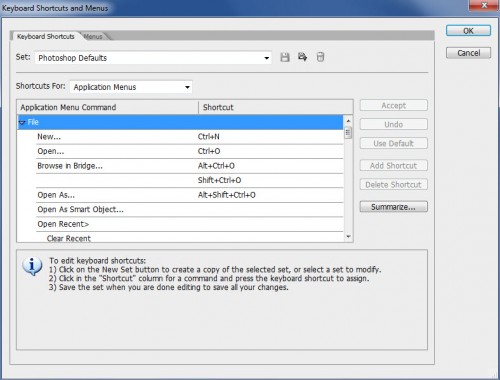Click the Accept button
500x380 pixels.
coord(394,106)
